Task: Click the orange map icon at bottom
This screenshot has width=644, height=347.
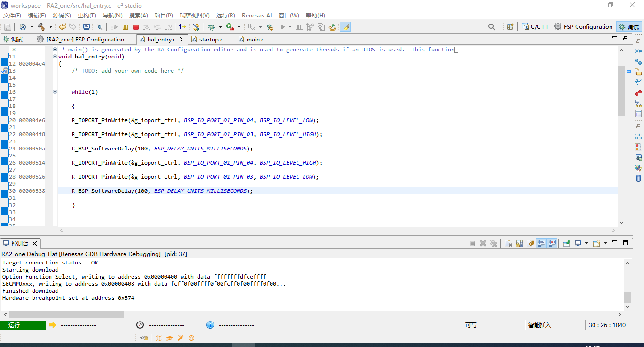Action: 159,338
